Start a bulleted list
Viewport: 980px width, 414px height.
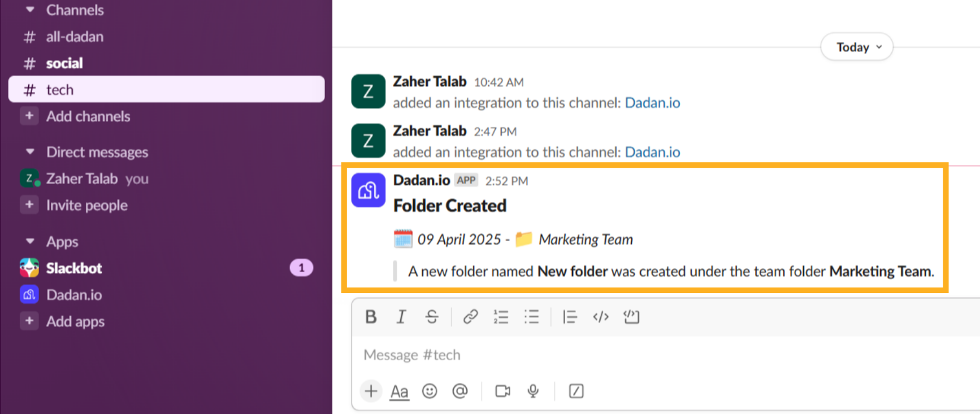point(531,317)
